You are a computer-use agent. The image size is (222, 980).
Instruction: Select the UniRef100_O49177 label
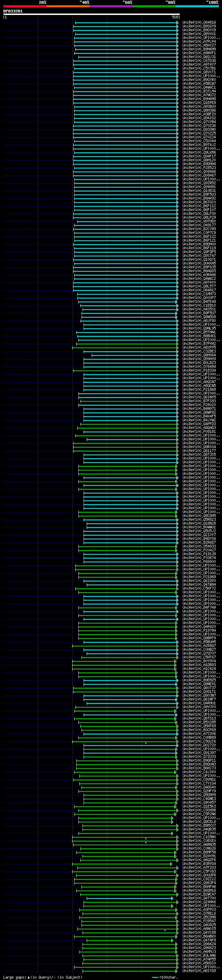coord(199,225)
